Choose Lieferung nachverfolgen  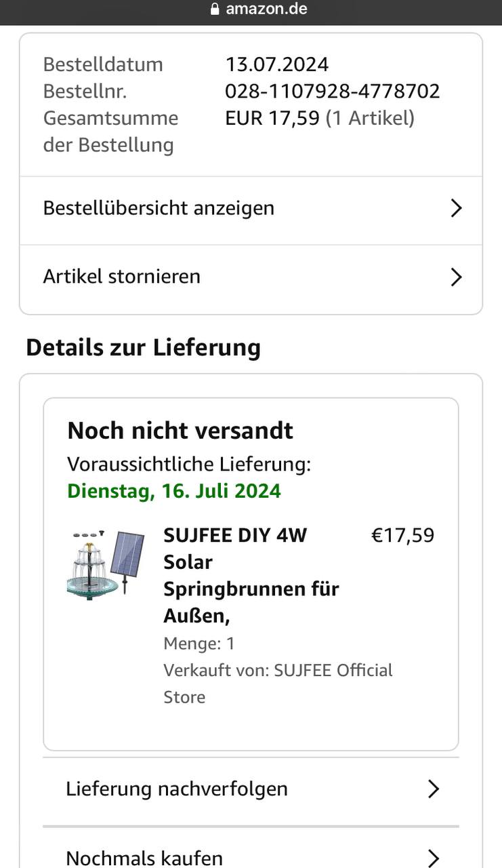(x=177, y=789)
